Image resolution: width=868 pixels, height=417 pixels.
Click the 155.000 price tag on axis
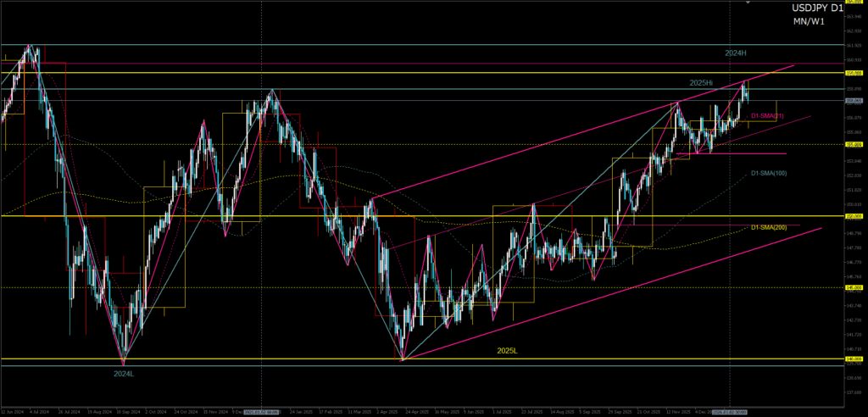tap(854, 144)
